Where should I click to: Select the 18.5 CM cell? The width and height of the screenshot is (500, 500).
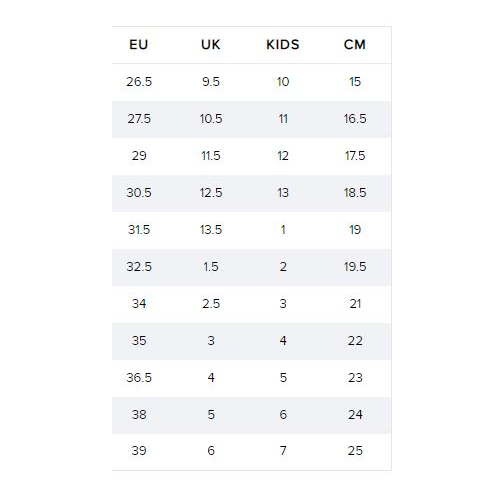pos(355,193)
